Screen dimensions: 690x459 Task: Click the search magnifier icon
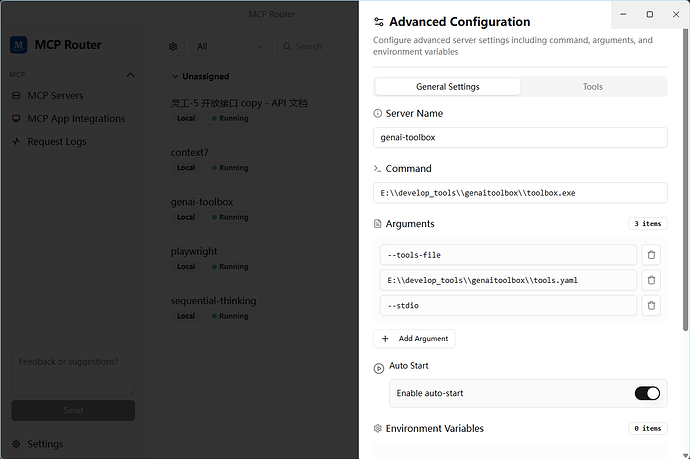tap(287, 47)
